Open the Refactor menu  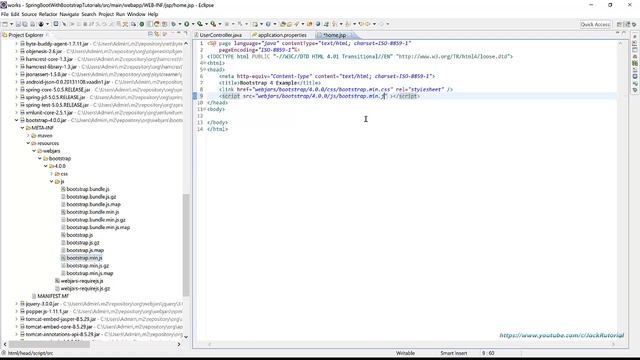point(48,14)
